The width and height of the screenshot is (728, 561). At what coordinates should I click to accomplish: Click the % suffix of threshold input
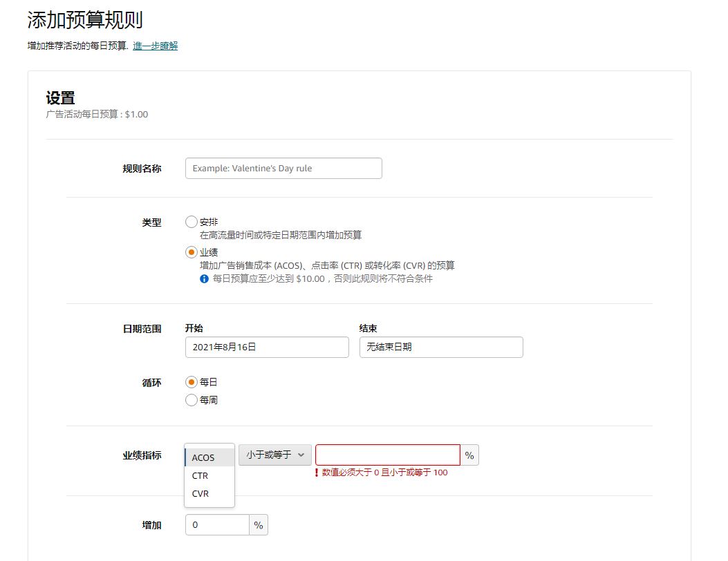point(469,455)
